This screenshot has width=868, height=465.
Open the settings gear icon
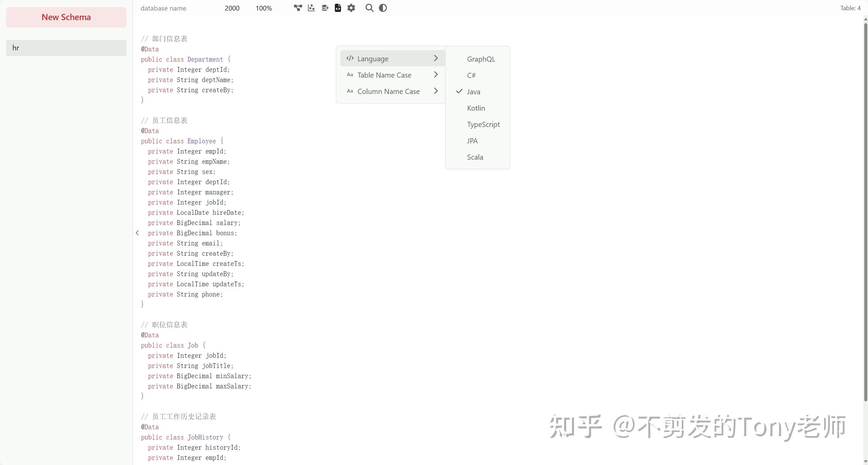[351, 8]
